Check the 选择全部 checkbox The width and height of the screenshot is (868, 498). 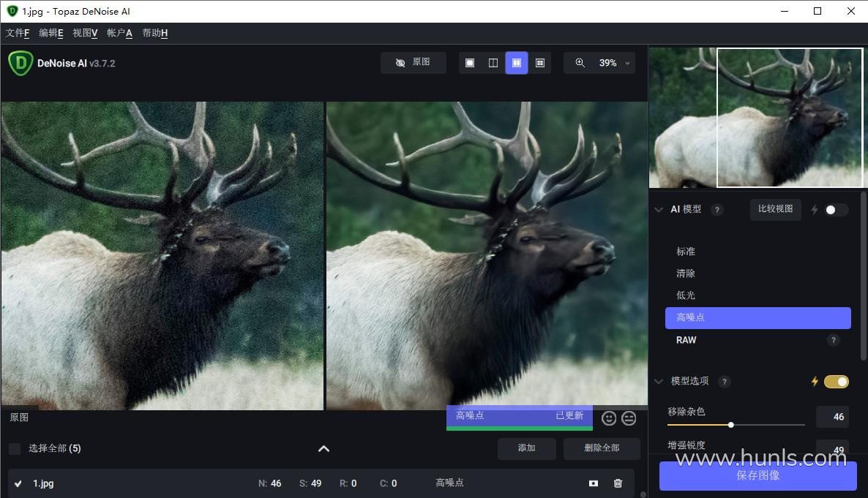[15, 448]
